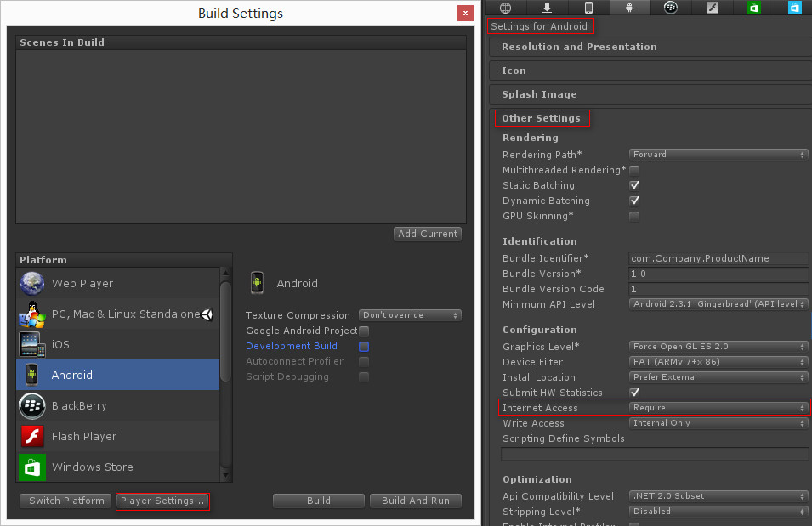Screen dimensions: 812x526
Task: Click the Android device icon beside build options
Action: (257, 283)
